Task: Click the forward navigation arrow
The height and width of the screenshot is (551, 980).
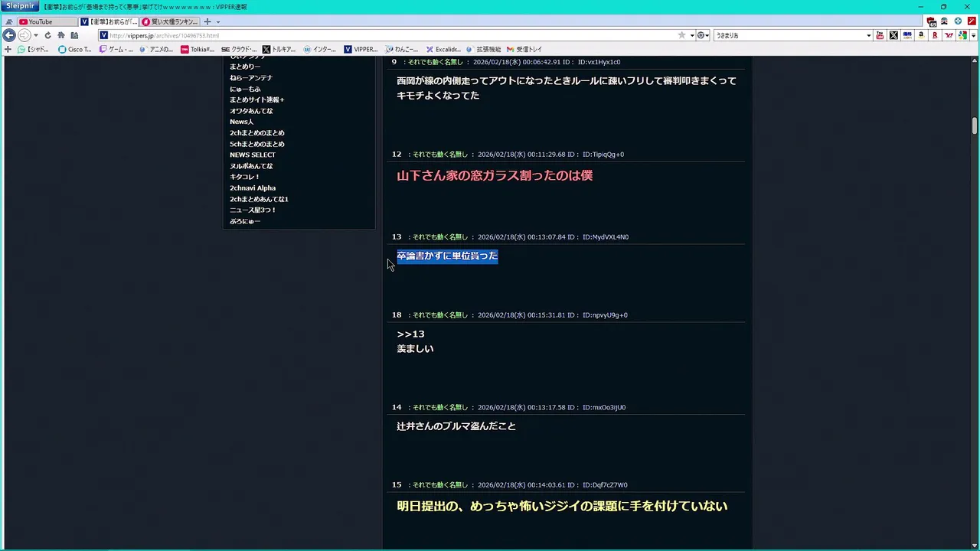Action: 24,35
